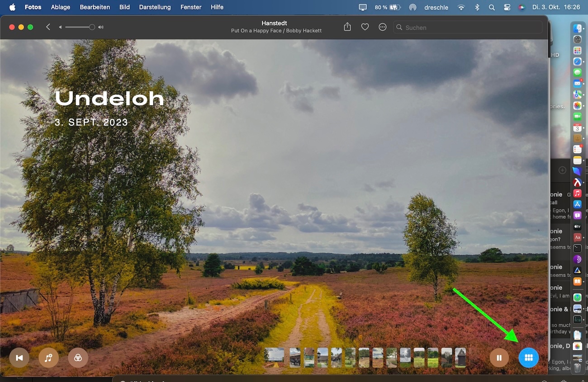The width and height of the screenshot is (588, 382).
Task: Open FaceTime from the Dock
Action: pos(578,117)
